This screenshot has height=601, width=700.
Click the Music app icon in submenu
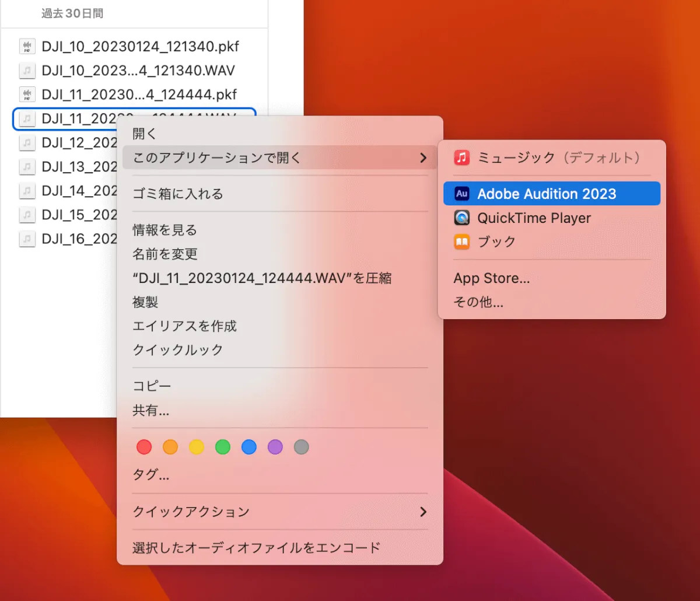(462, 158)
